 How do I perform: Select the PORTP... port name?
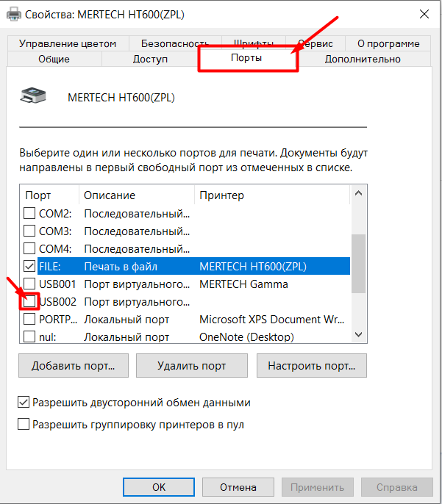pyautogui.click(x=58, y=320)
